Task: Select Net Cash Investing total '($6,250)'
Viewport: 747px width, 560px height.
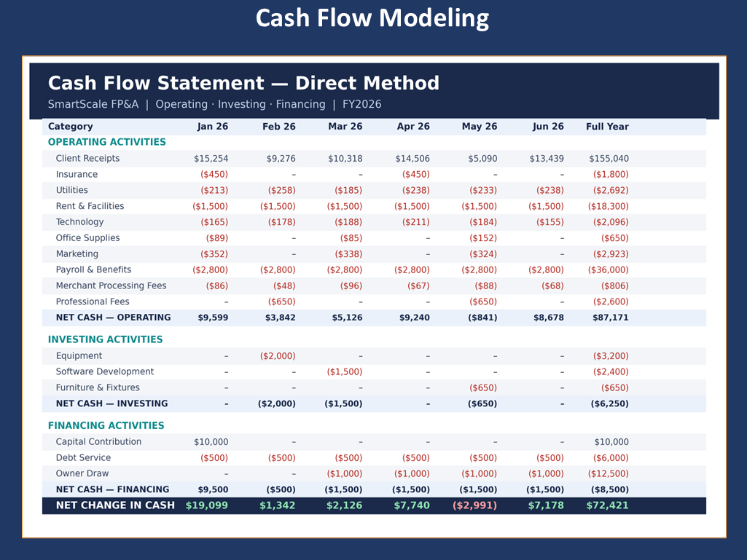Action: click(610, 404)
